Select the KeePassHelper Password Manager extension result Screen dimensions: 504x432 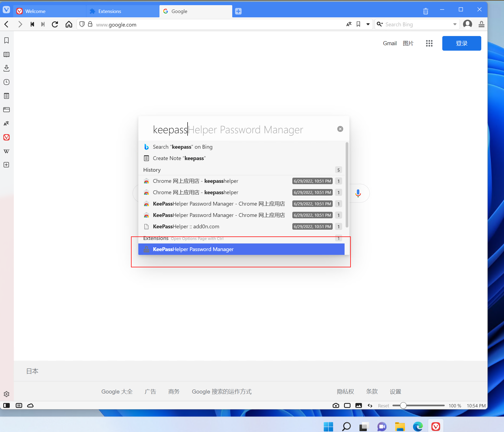click(241, 249)
